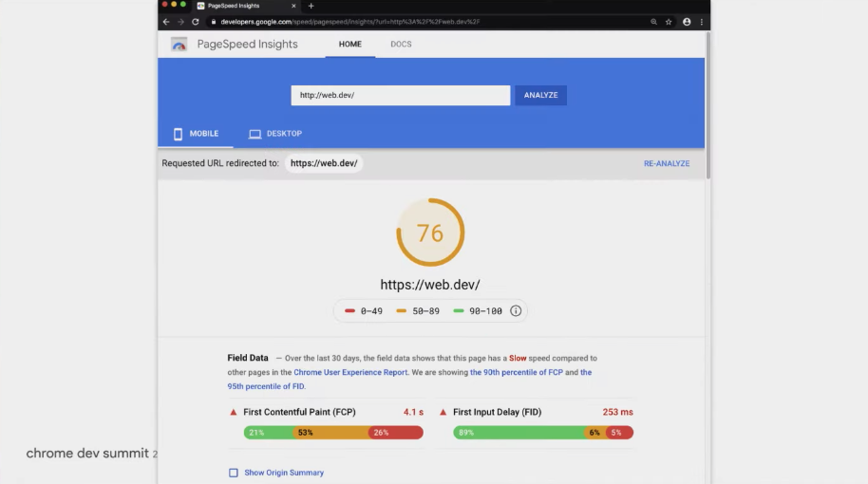Click the redirected URL chip https://web.dev/
868x484 pixels.
tap(324, 163)
